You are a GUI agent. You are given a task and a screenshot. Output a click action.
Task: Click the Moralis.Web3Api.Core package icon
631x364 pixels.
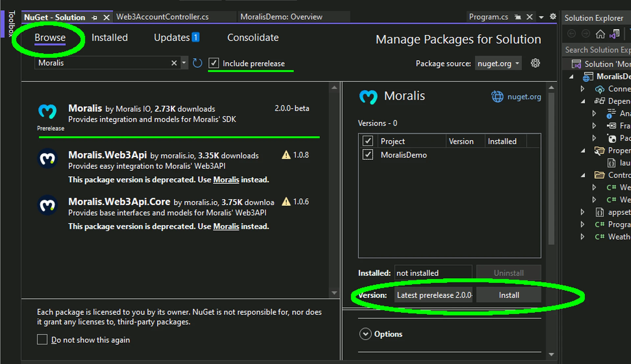point(47,205)
